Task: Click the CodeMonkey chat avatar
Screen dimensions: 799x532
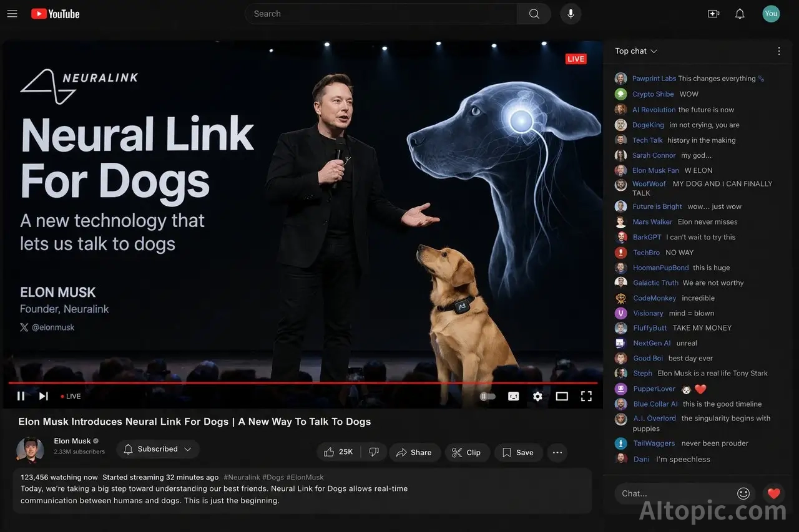Action: (x=620, y=298)
